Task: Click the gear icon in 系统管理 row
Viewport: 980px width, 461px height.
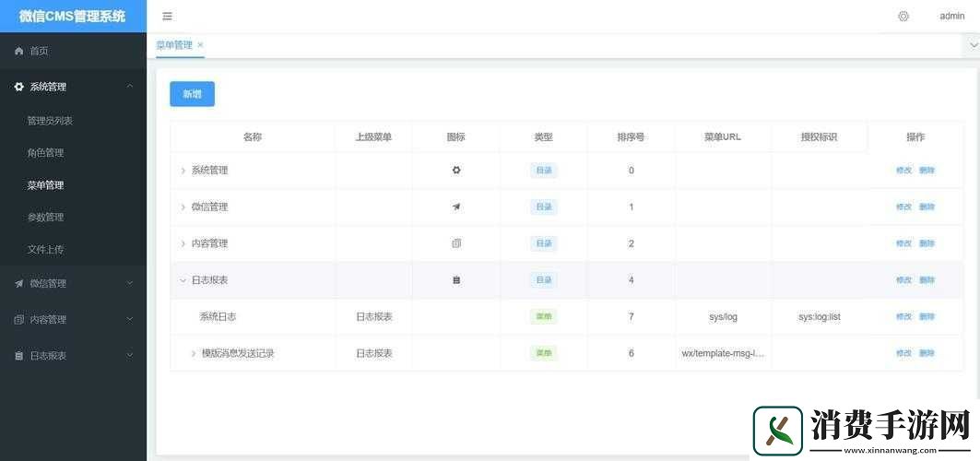Action: pyautogui.click(x=456, y=171)
